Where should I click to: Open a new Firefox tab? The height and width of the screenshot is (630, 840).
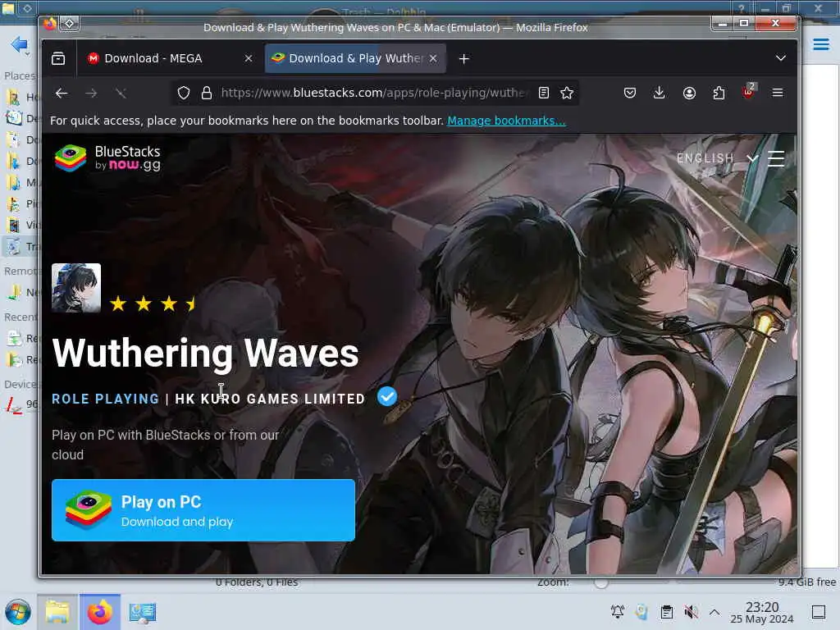pyautogui.click(x=464, y=59)
